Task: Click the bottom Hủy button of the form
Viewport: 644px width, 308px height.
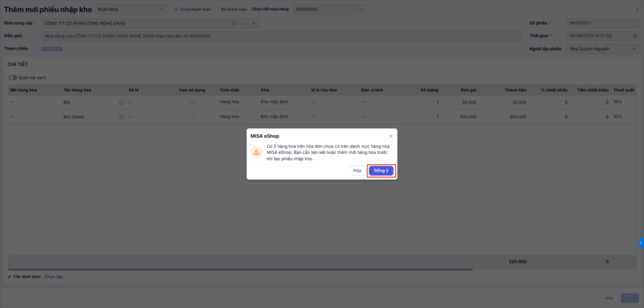Action: [x=609, y=298]
